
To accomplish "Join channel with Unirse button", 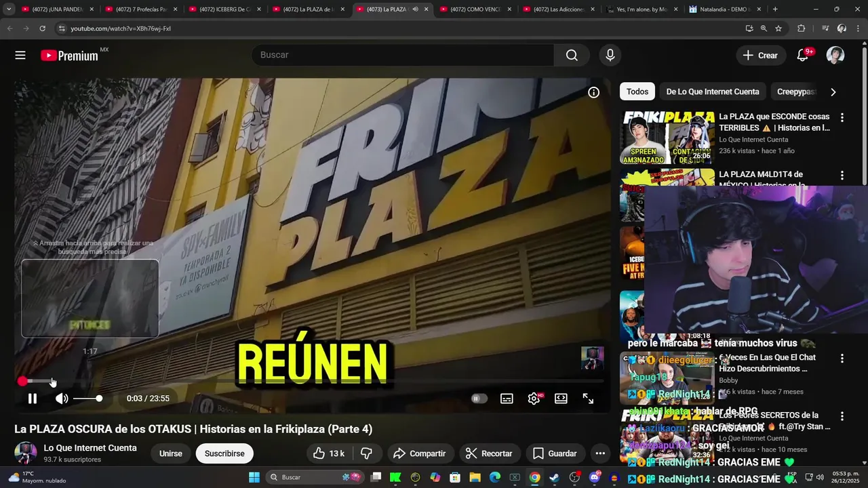I will (171, 453).
